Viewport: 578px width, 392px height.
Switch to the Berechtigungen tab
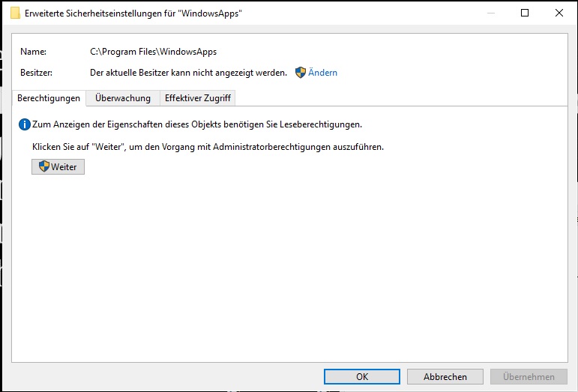tap(49, 98)
